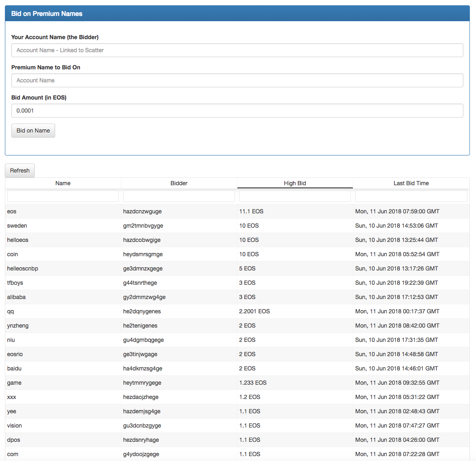This screenshot has height=461, width=476.
Task: Select the baidu name row
Action: (237, 368)
